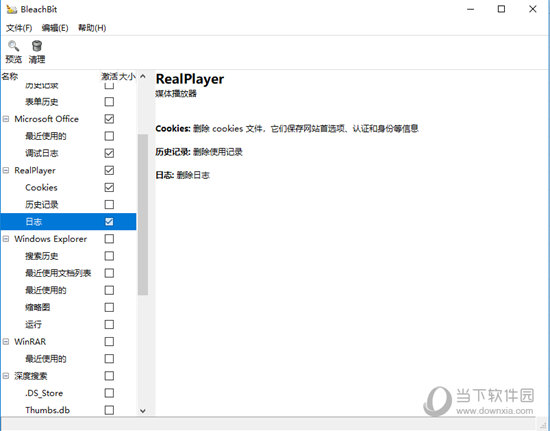
Task: Toggle the Microsoft Office checkbox
Action: click(x=109, y=119)
